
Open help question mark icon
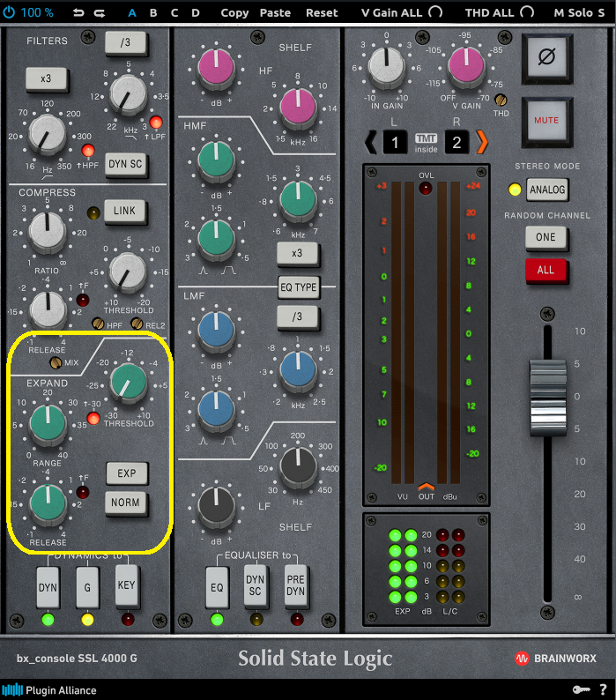[x=603, y=689]
